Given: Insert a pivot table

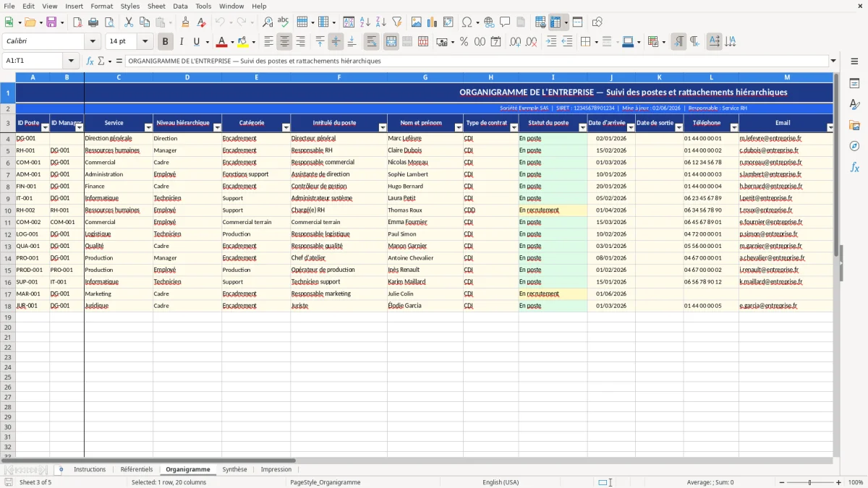Looking at the screenshot, I should pyautogui.click(x=448, y=22).
